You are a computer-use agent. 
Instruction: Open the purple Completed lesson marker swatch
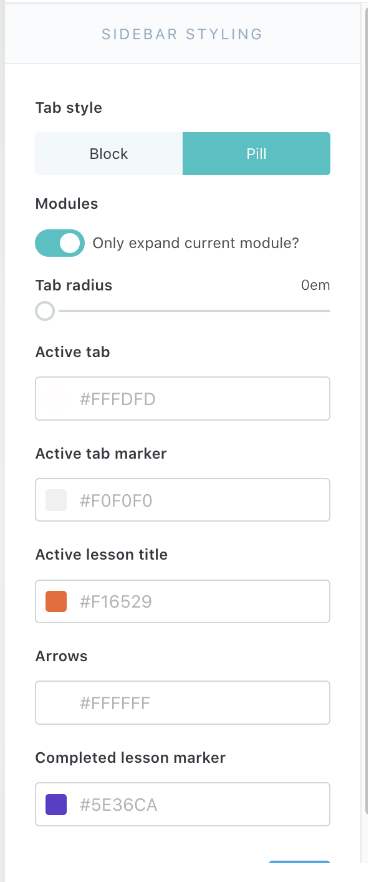click(x=56, y=804)
